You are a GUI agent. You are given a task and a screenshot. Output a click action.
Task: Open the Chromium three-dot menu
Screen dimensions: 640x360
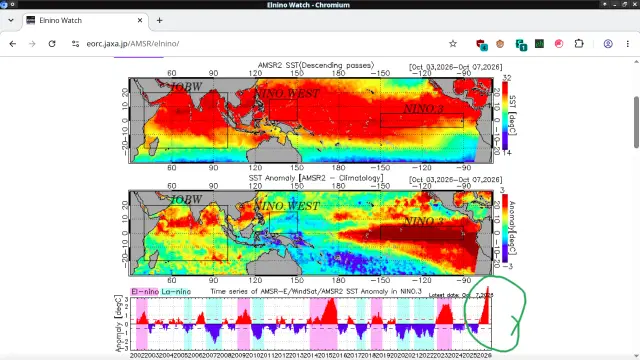click(x=627, y=44)
